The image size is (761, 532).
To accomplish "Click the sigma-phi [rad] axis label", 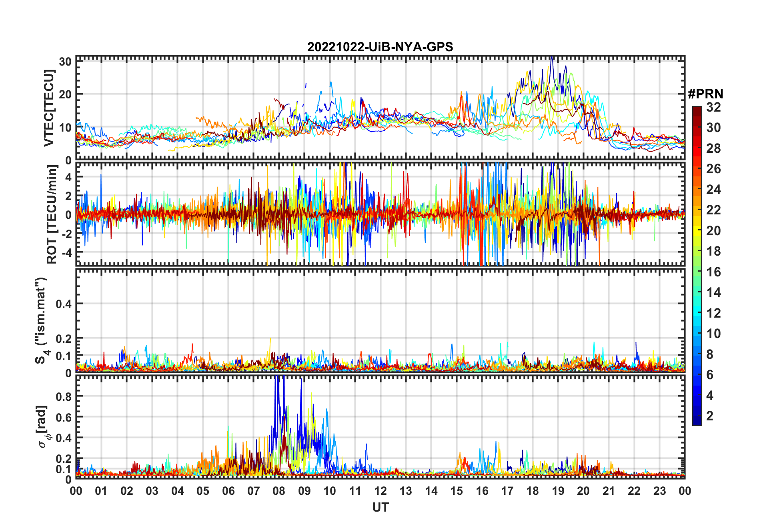I will click(43, 426).
